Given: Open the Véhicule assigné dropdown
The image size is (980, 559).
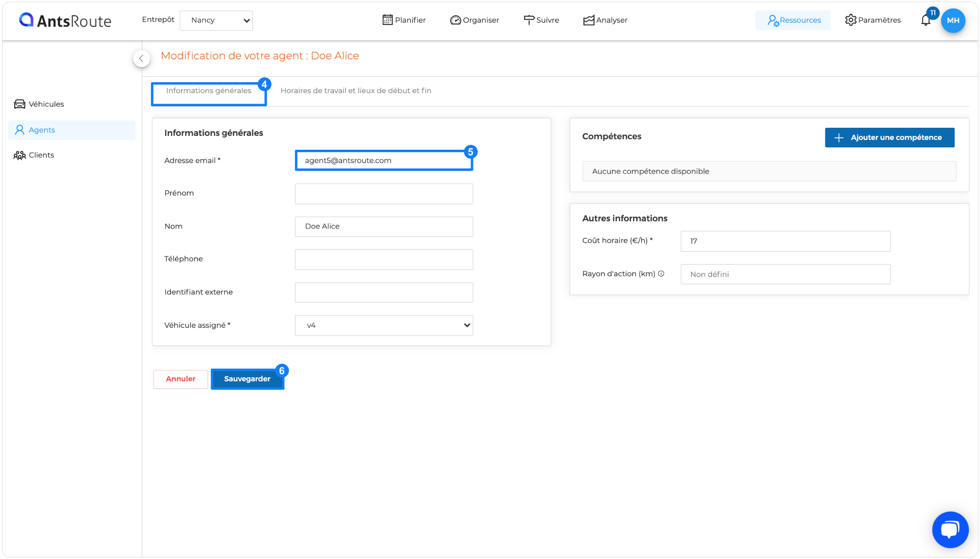Looking at the screenshot, I should 384,325.
